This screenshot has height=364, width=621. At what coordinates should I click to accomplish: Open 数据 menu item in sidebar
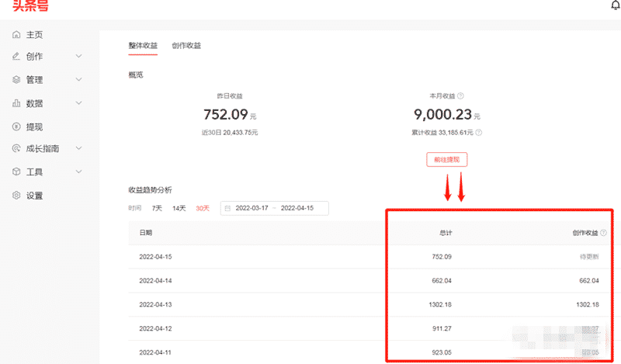(34, 103)
